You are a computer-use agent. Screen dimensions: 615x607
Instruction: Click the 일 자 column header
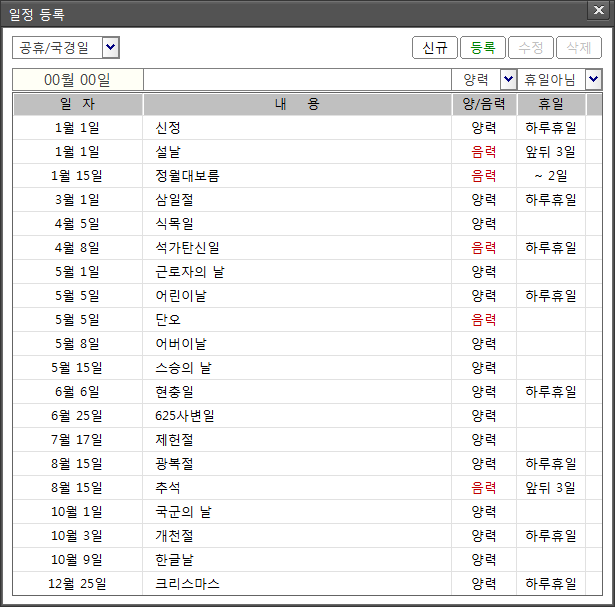78,104
